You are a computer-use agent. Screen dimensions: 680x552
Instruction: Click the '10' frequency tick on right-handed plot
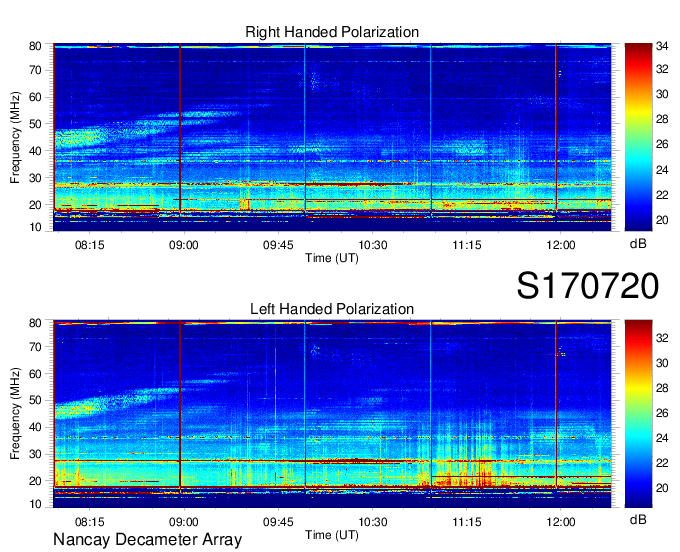[35, 227]
